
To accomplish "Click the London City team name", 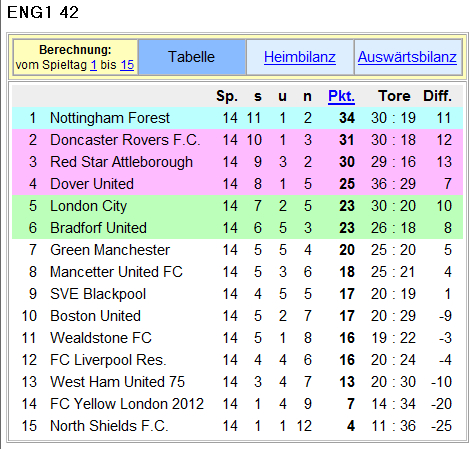I will pos(89,206).
